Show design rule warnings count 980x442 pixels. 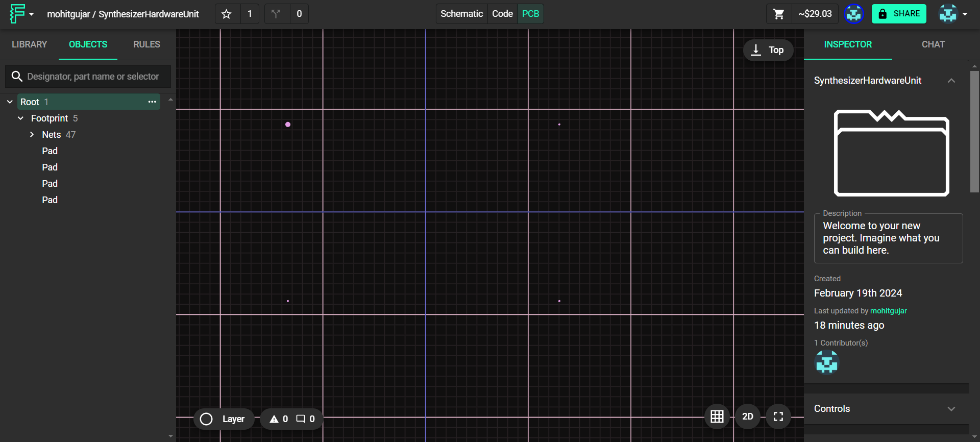[279, 419]
